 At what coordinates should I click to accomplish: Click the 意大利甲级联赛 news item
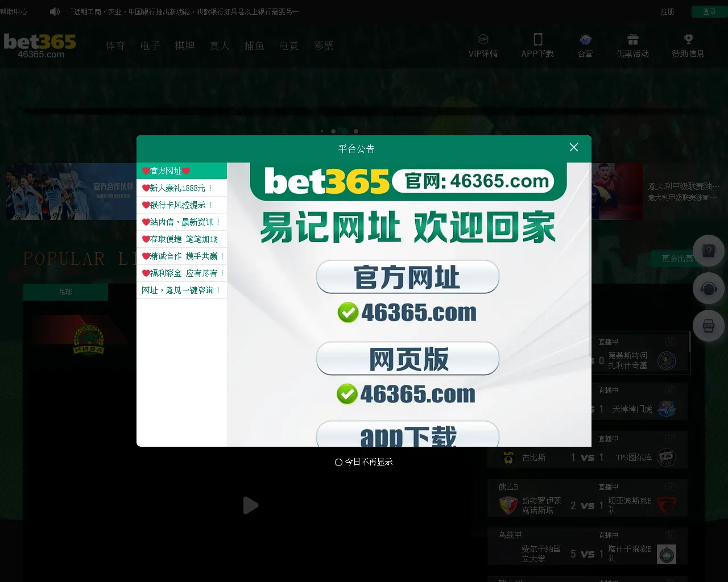tap(684, 191)
